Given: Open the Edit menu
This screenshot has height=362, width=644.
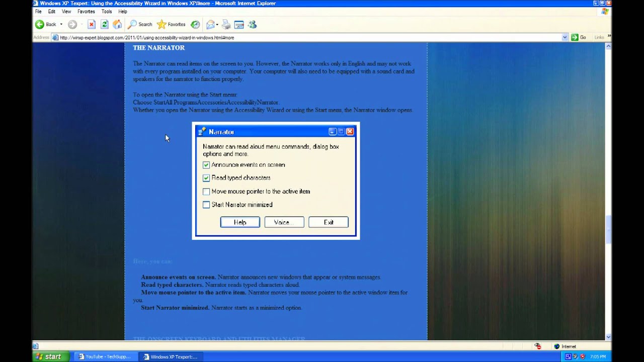Looking at the screenshot, I should (51, 11).
